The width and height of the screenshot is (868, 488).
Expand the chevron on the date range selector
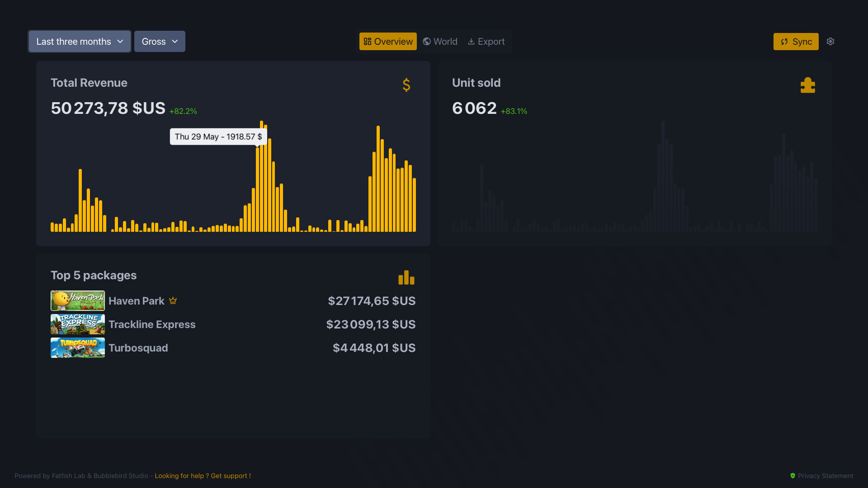click(120, 41)
